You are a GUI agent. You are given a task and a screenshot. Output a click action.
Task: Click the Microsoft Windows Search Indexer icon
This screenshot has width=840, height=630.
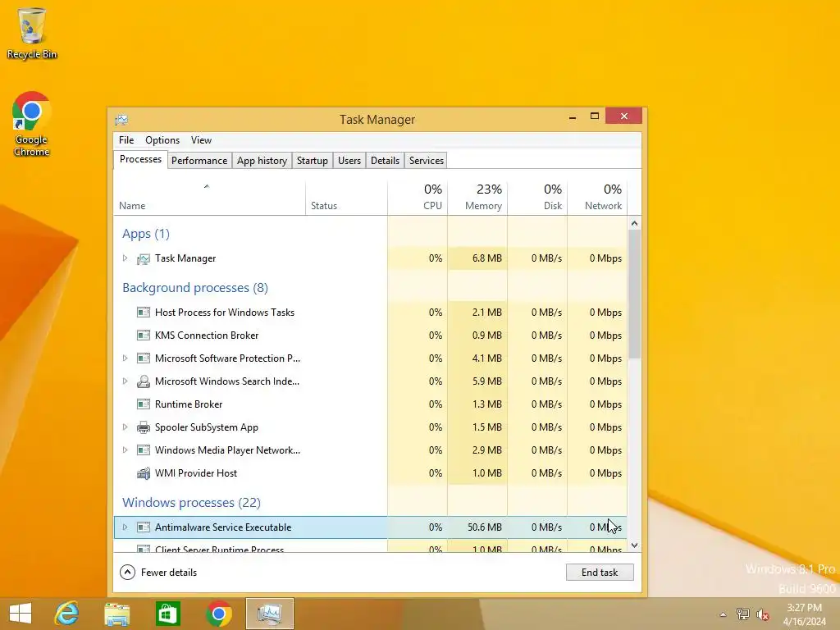pyautogui.click(x=143, y=381)
